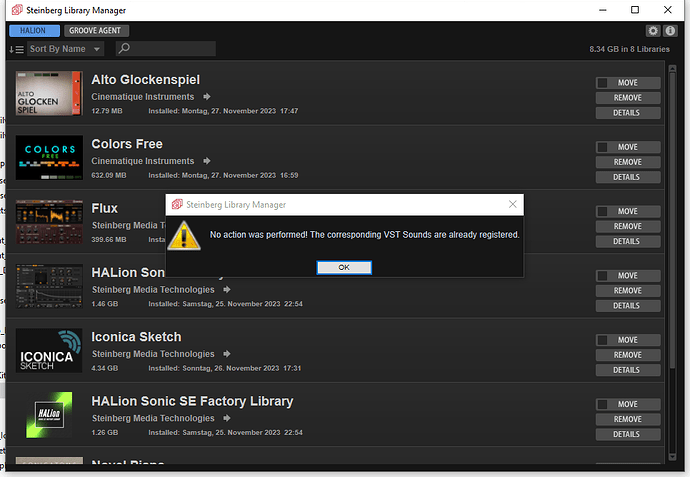
Task: Click the '8.34 GB in 8 Libraries' text
Action: pyautogui.click(x=629, y=49)
